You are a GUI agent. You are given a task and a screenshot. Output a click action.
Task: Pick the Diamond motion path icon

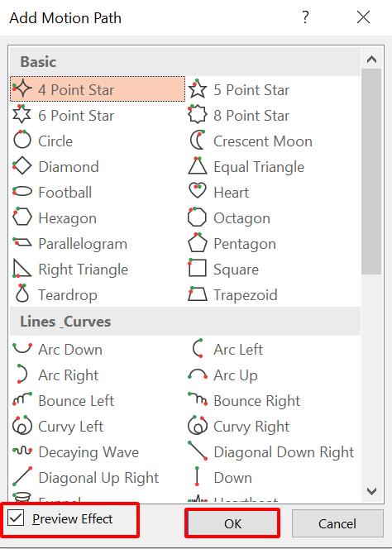pyautogui.click(x=22, y=166)
